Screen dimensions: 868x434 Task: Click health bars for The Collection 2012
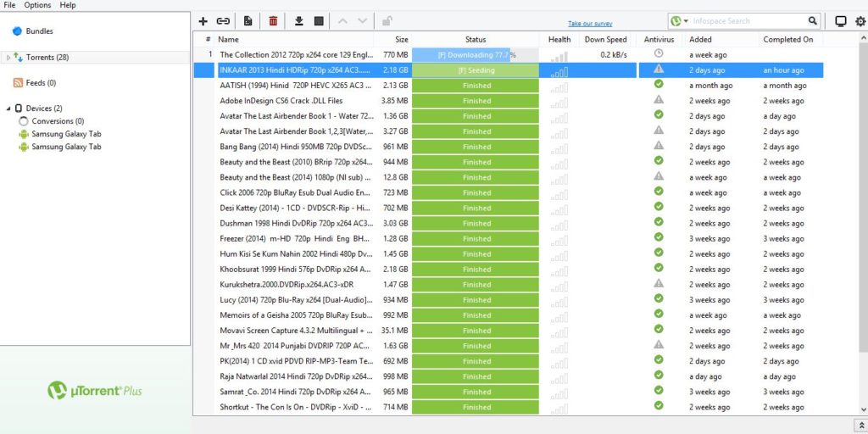tap(559, 57)
